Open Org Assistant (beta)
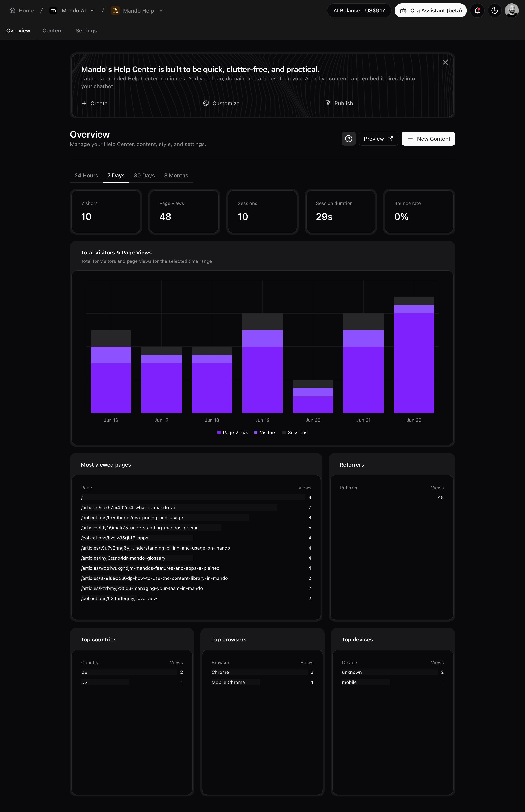The image size is (525, 812). pyautogui.click(x=430, y=10)
